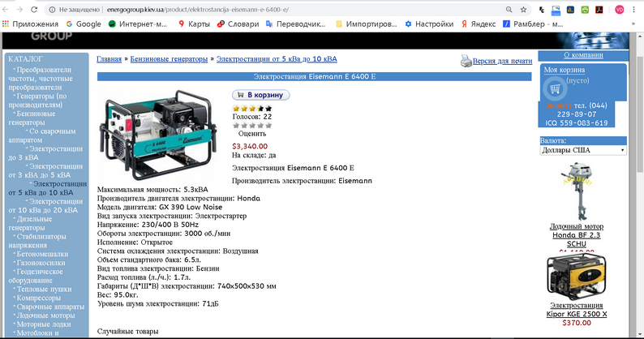Click the printer icon for print version

(466, 61)
